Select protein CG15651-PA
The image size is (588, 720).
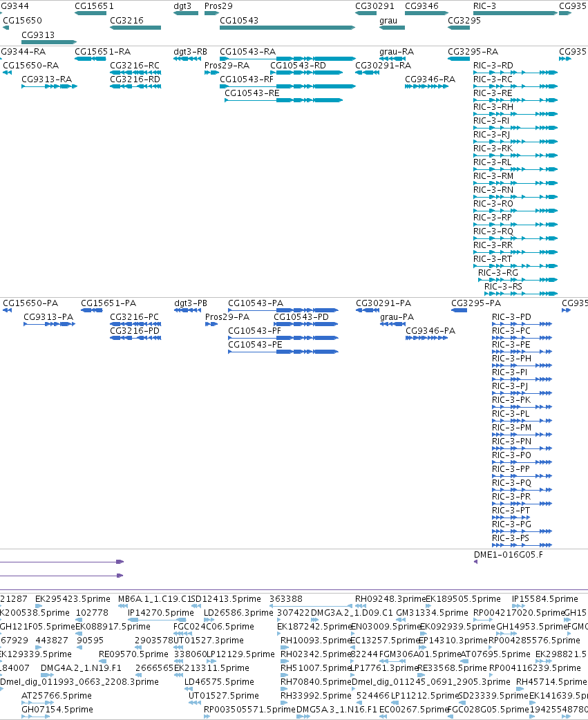(108, 303)
